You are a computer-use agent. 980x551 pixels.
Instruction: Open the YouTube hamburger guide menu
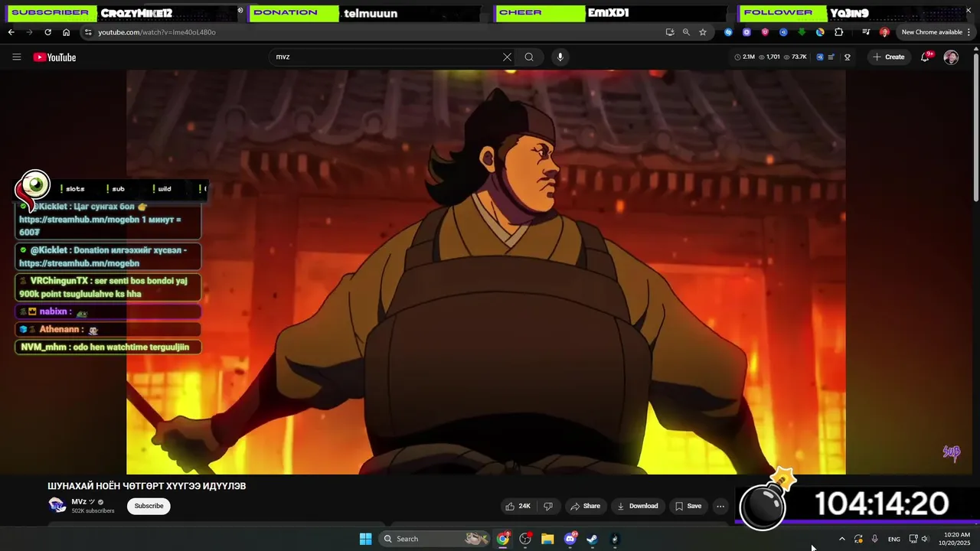[16, 57]
